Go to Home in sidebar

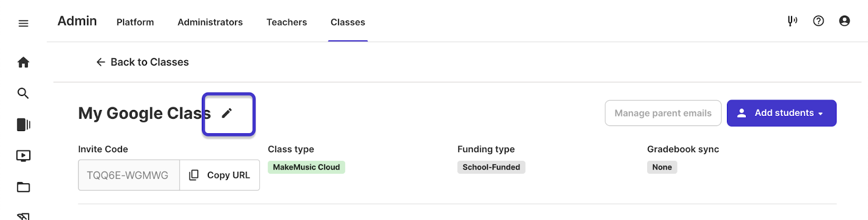pyautogui.click(x=23, y=62)
